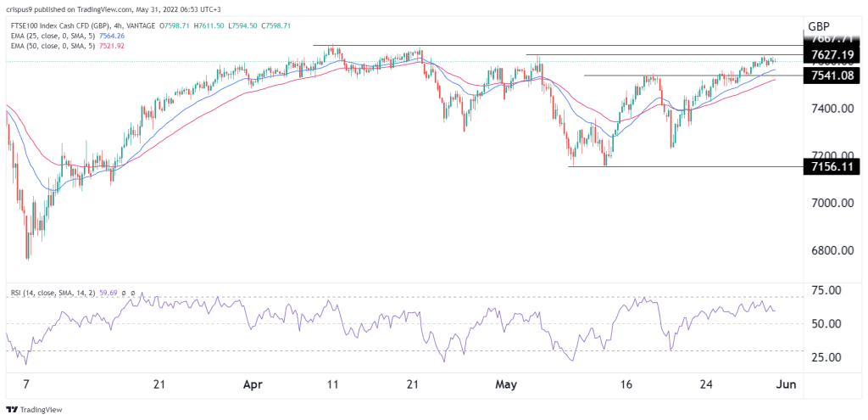Click the '7' date label on time axis
The width and height of the screenshot is (868, 420).
coord(26,384)
